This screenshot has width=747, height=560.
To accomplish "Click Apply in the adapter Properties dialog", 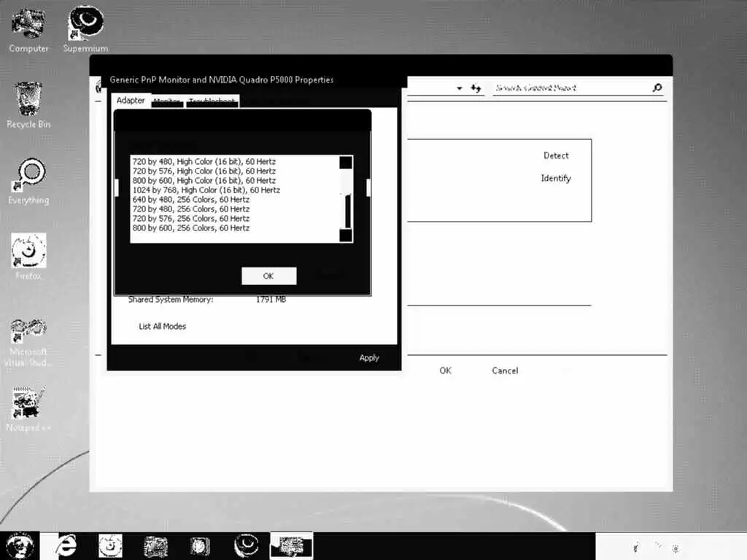I will click(369, 357).
